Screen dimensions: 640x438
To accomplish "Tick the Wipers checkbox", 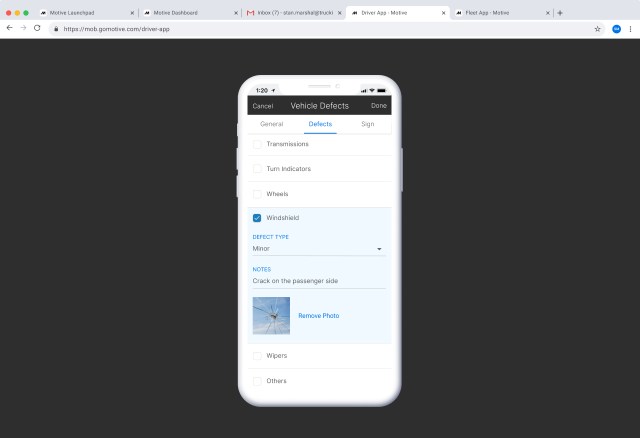I will (257, 356).
